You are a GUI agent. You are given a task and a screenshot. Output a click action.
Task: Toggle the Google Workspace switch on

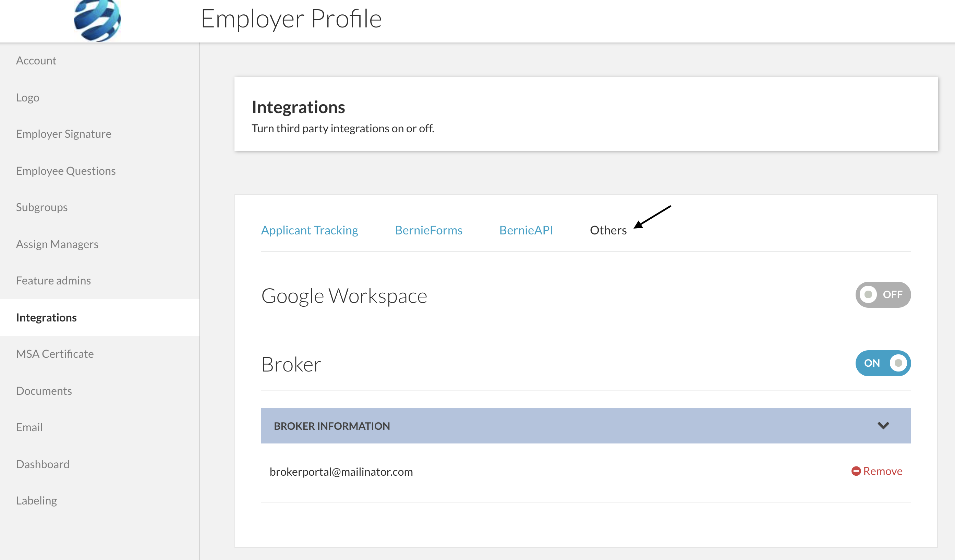(883, 294)
